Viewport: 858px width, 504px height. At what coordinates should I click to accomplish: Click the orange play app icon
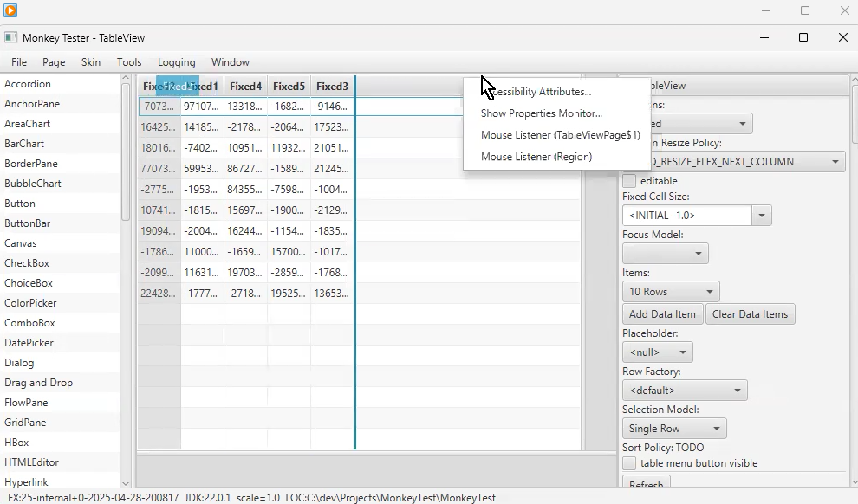pyautogui.click(x=10, y=10)
